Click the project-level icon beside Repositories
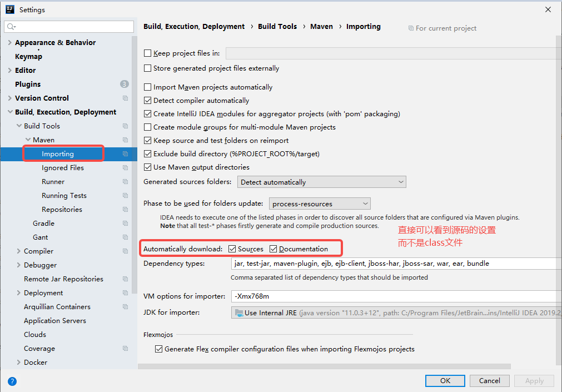 [125, 210]
